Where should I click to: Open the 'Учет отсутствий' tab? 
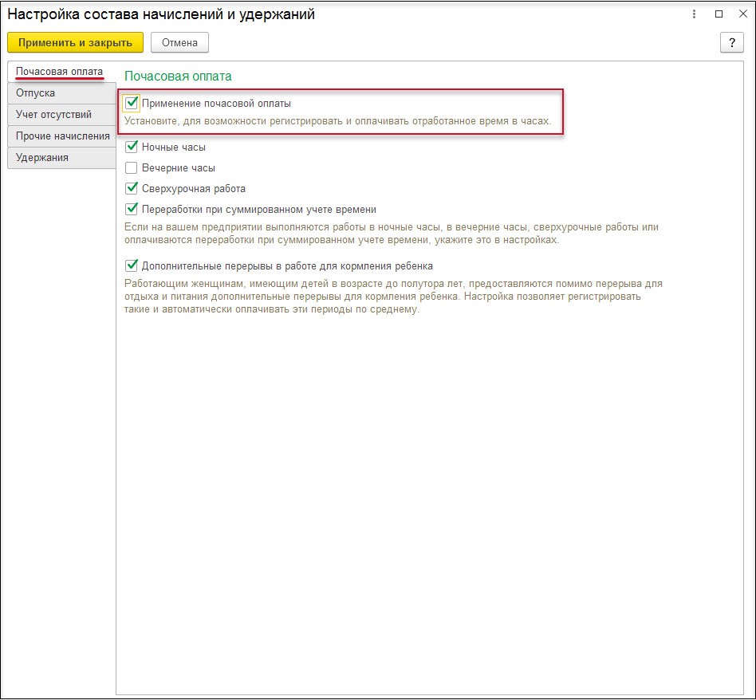tap(61, 115)
